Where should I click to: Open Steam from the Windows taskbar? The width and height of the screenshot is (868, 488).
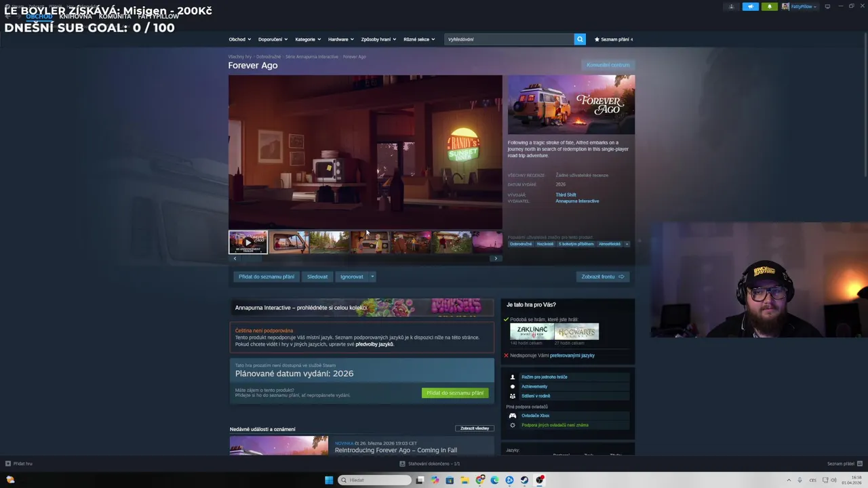[x=524, y=480]
